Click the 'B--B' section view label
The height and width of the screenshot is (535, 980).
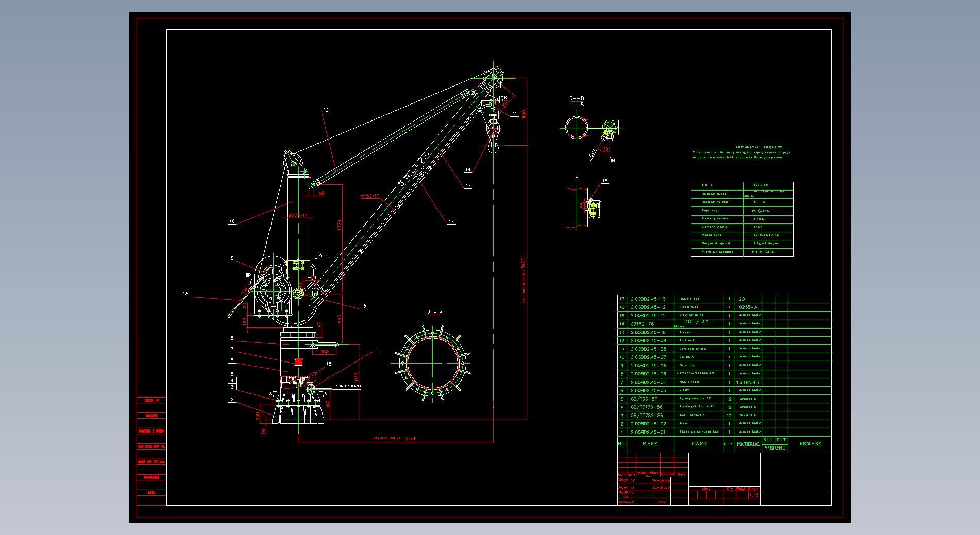point(577,98)
